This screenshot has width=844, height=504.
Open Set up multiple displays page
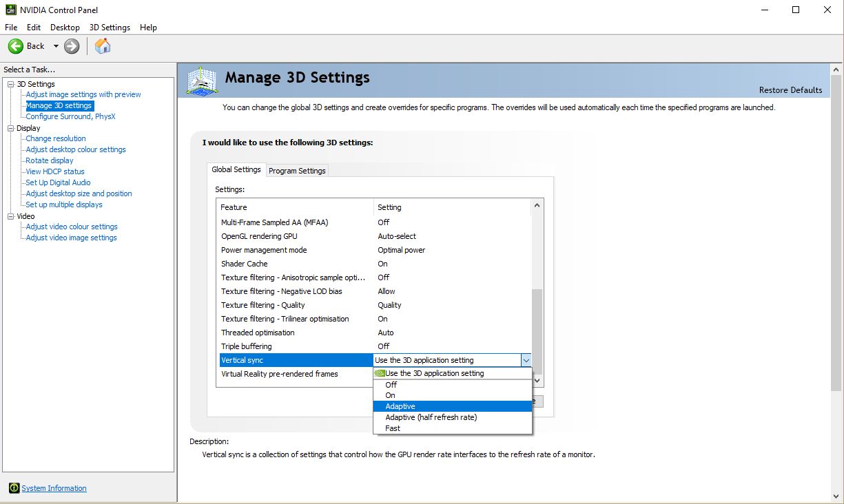64,204
